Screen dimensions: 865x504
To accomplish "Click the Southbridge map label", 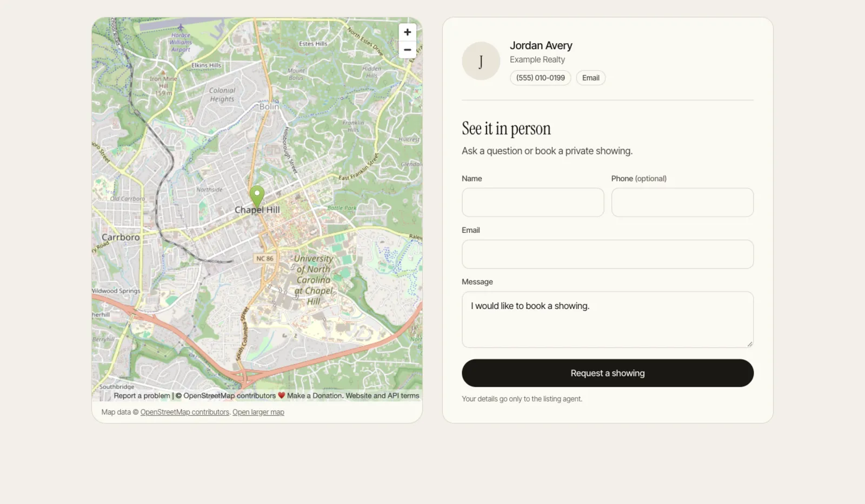I will 117,387.
